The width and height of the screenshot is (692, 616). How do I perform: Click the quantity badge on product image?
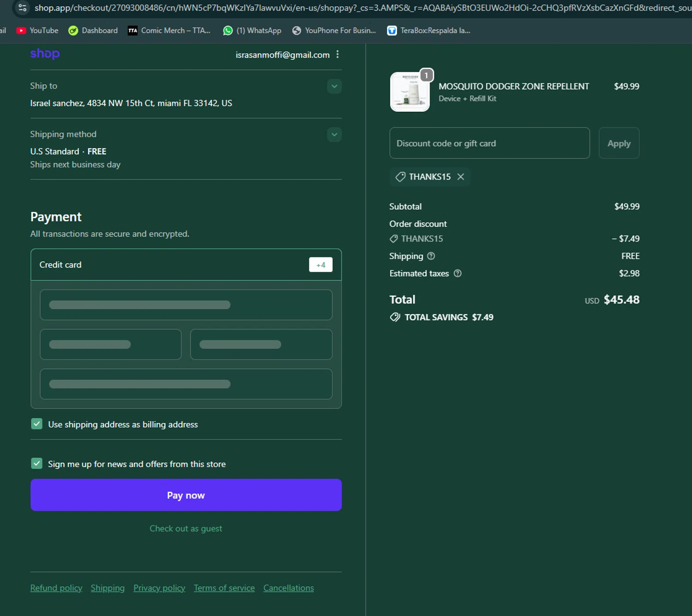pos(426,75)
